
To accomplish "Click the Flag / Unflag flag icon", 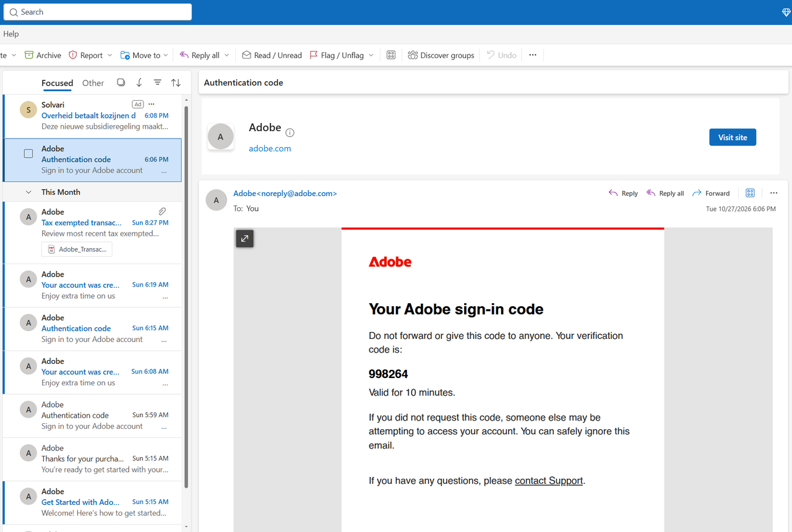I will point(314,55).
